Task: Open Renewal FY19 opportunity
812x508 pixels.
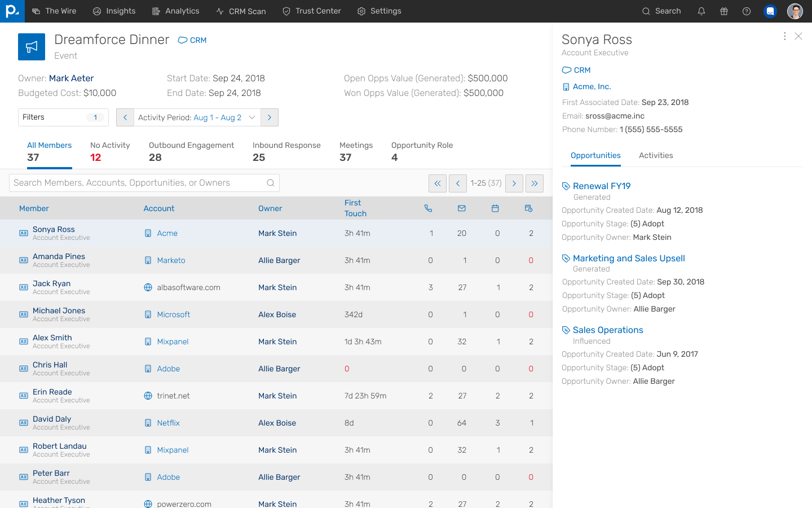Action: pos(602,186)
